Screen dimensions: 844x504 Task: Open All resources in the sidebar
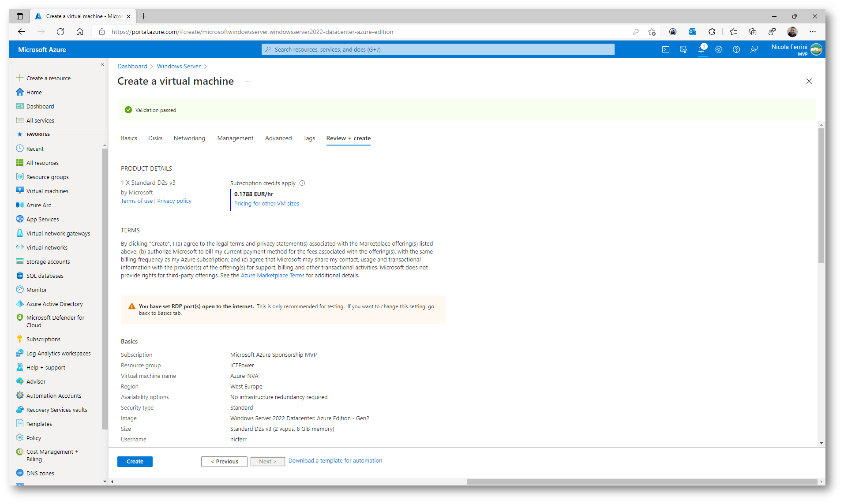point(42,163)
